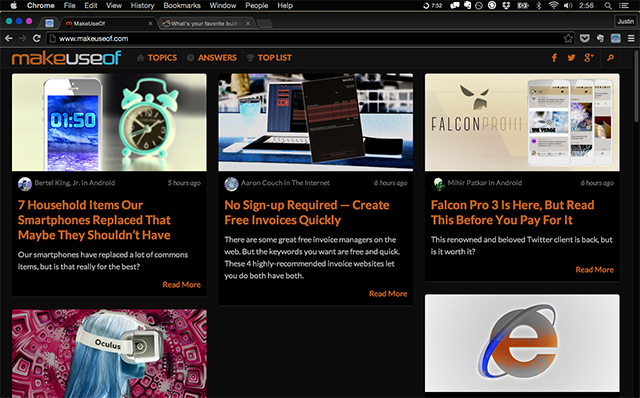The height and width of the screenshot is (398, 640).
Task: Close the MakeUseOf tab
Action: pos(150,24)
